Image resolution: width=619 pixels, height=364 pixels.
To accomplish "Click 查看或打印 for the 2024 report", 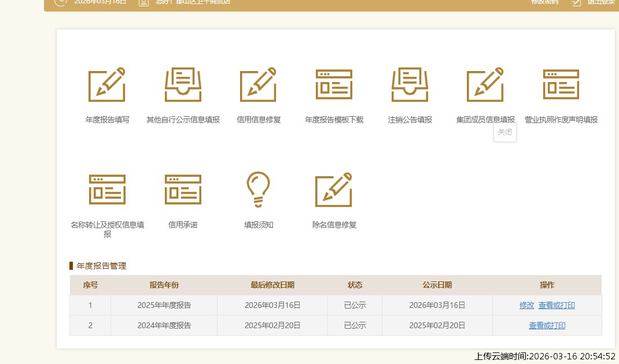I will point(547,325).
